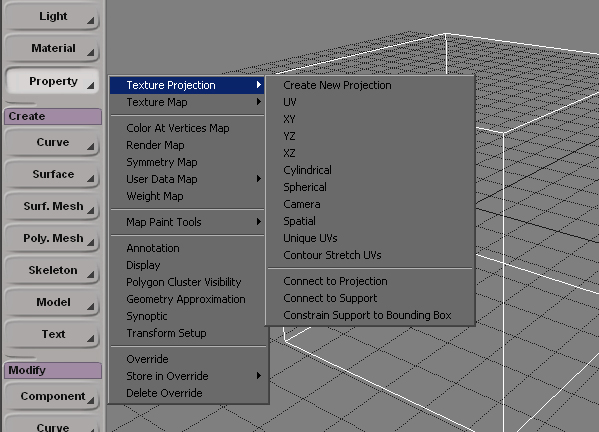Open the Component menu button
The image size is (599, 432).
click(52, 396)
